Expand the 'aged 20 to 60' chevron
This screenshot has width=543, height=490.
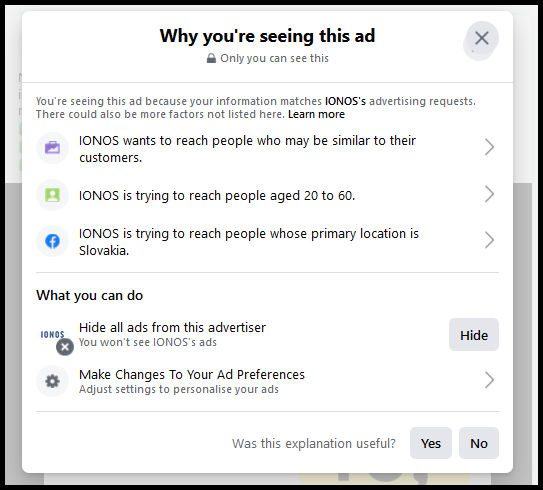tap(489, 194)
